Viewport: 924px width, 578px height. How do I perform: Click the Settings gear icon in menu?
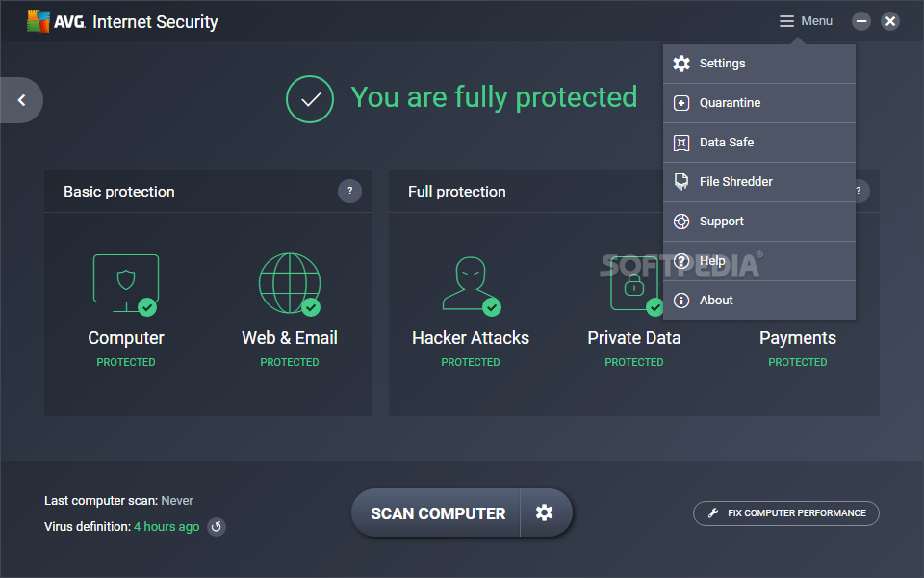(x=681, y=64)
